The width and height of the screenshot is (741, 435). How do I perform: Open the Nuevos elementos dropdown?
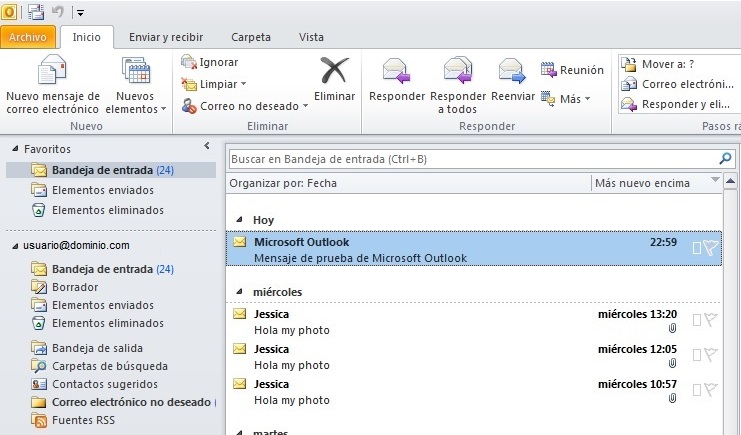135,109
